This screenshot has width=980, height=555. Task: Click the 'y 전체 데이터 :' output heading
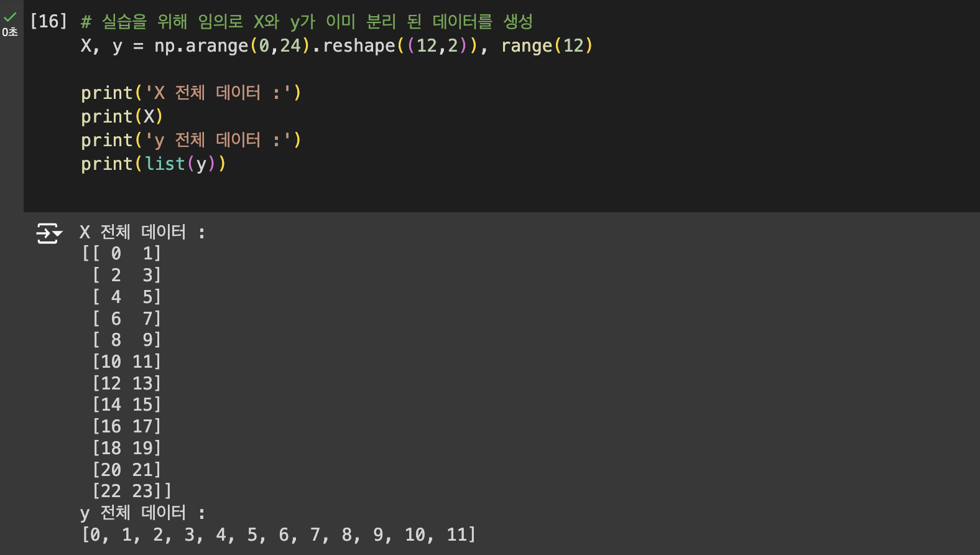click(x=142, y=513)
